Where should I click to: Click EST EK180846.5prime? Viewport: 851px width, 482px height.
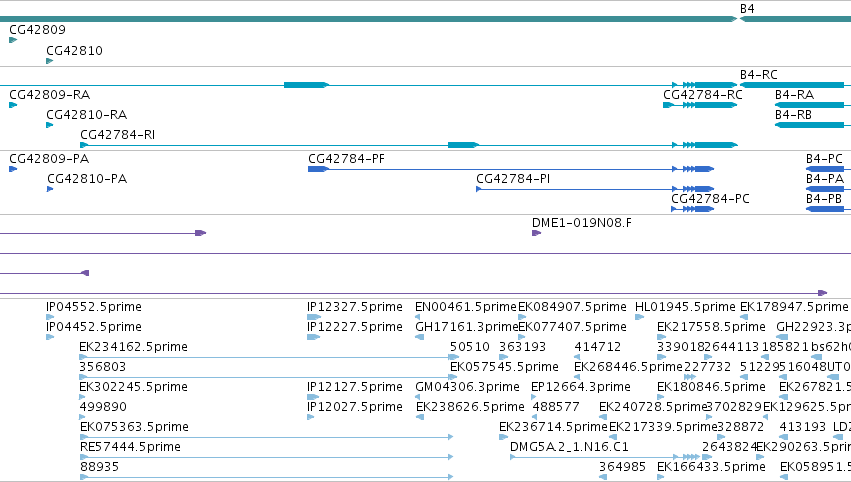(711, 386)
